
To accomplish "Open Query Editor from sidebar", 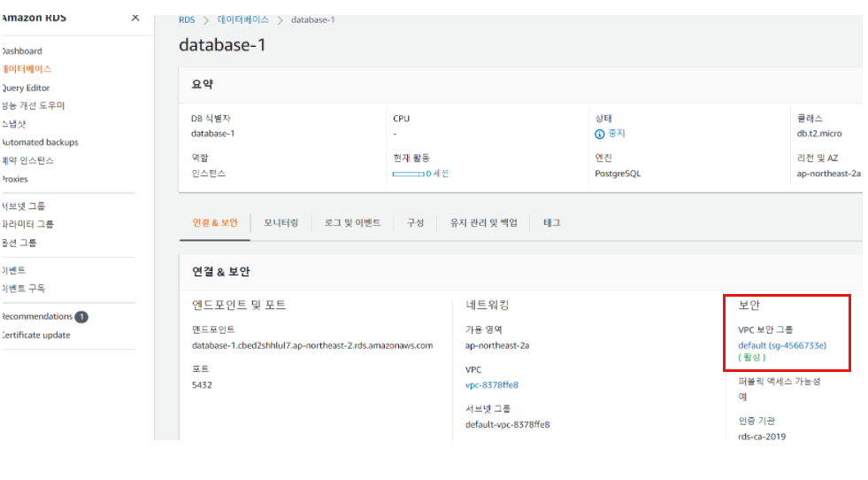I will point(26,88).
